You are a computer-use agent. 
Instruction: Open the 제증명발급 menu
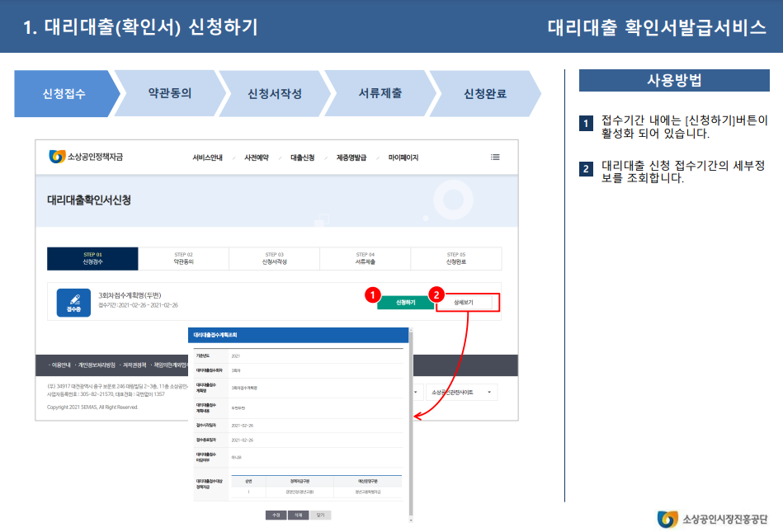[x=351, y=158]
